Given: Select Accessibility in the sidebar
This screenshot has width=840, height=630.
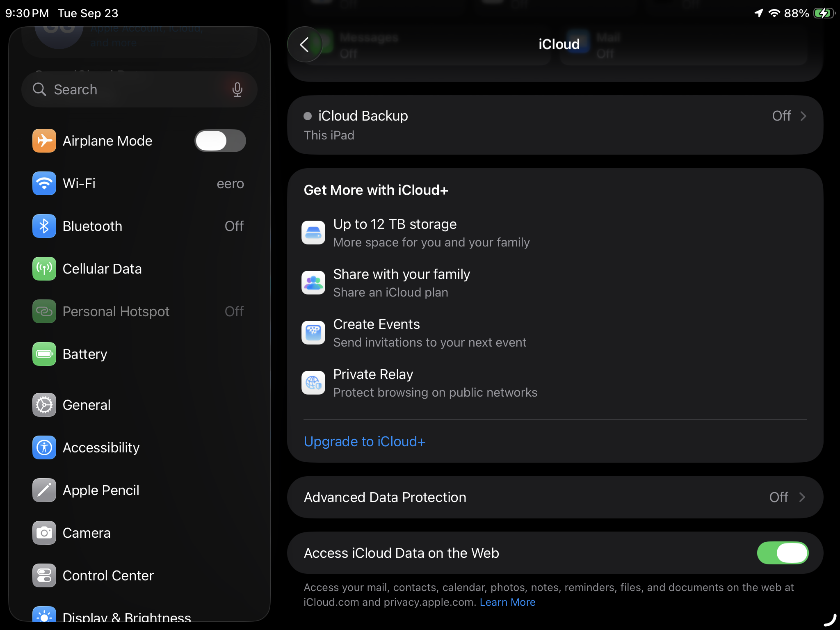Looking at the screenshot, I should (101, 447).
